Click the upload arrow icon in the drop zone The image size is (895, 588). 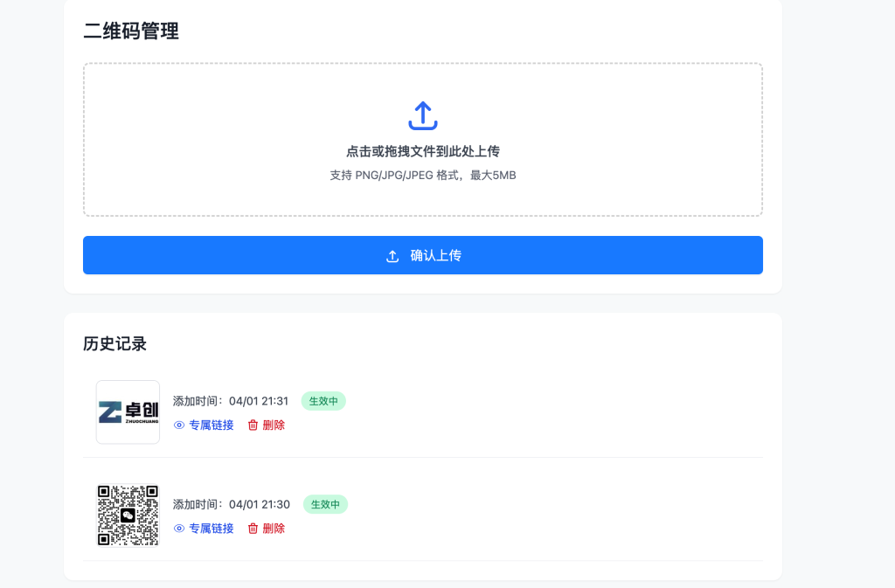[x=423, y=116]
